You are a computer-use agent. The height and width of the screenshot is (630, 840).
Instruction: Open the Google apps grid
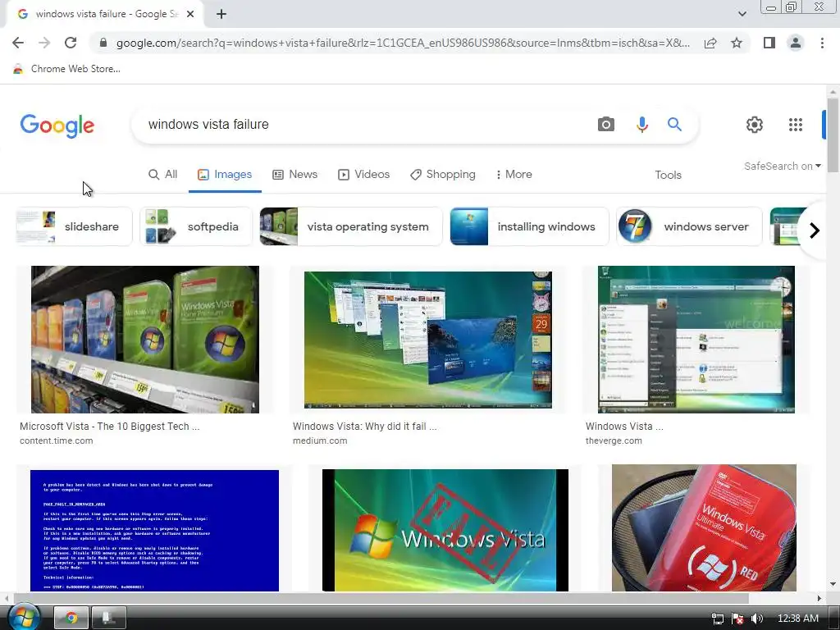click(796, 125)
